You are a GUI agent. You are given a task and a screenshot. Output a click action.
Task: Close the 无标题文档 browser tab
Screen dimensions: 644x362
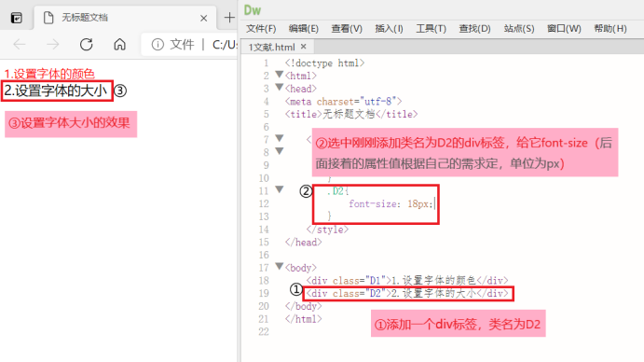point(204,18)
